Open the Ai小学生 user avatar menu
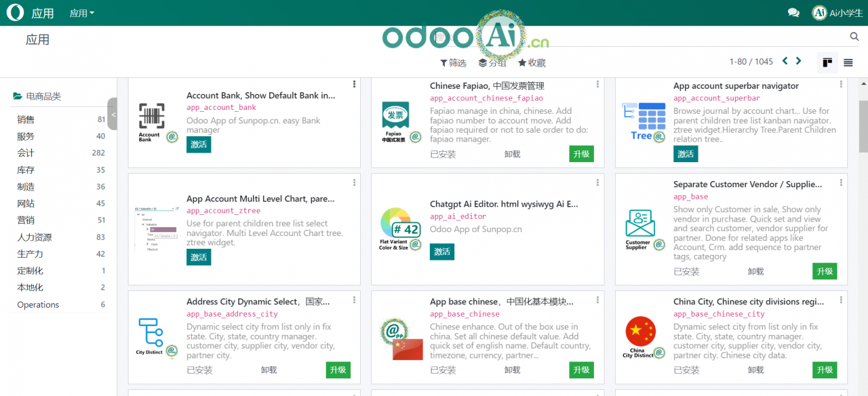868x396 pixels. 837,13
